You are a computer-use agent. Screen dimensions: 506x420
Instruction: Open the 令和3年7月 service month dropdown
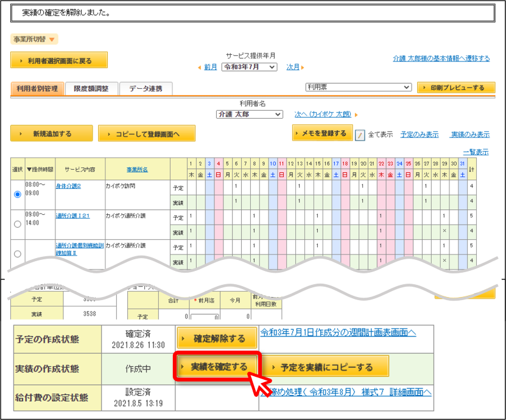tap(249, 67)
